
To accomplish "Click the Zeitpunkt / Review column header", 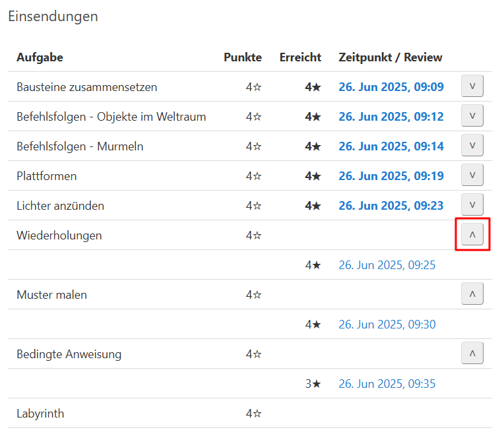I will tap(390, 57).
